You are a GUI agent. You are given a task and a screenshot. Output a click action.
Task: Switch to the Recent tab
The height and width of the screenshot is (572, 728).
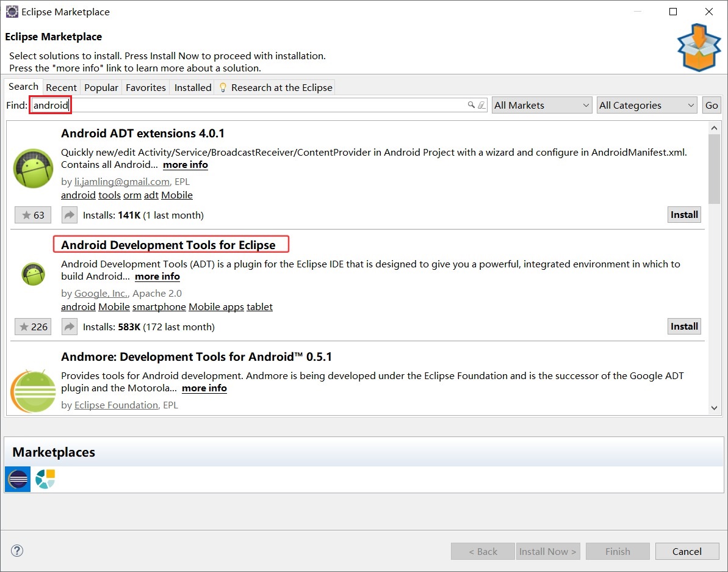tap(61, 88)
